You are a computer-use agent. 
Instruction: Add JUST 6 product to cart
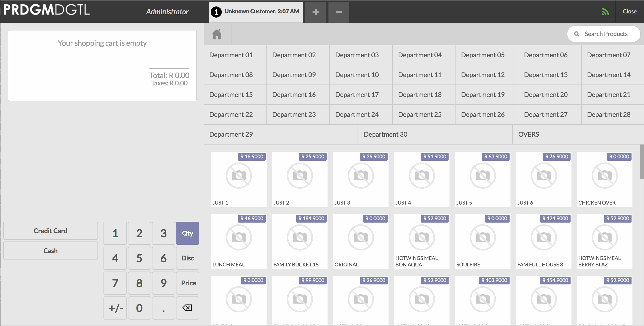544,179
